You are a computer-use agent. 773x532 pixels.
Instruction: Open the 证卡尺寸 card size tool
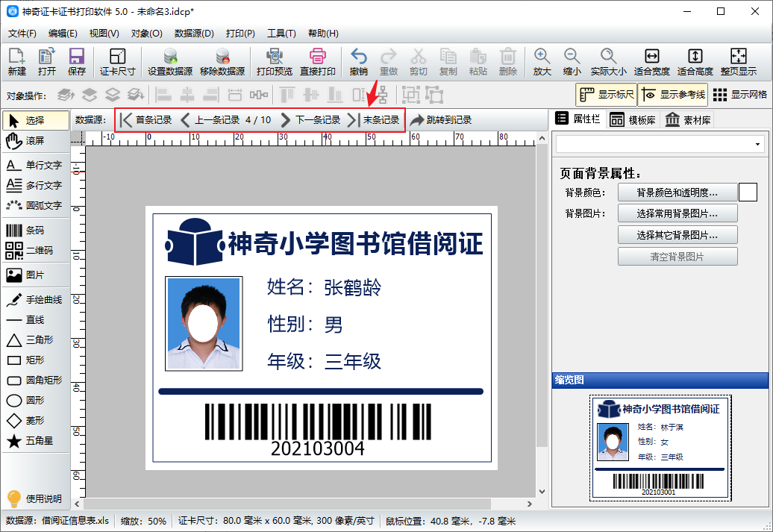pyautogui.click(x=117, y=62)
